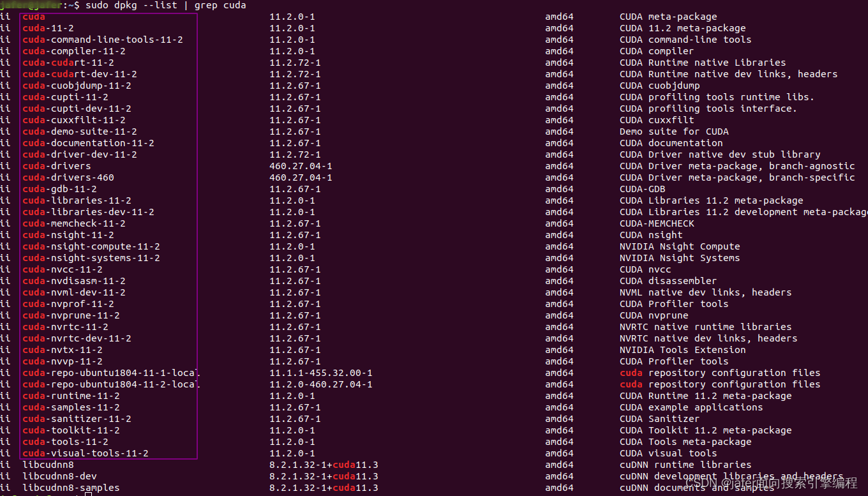The height and width of the screenshot is (496, 868).
Task: Click package 'cuda-cudart-11-2'
Action: 68,63
